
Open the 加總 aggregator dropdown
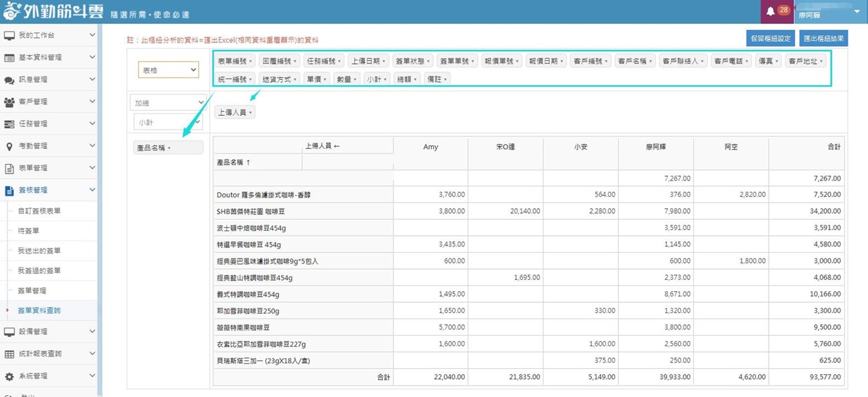[x=168, y=103]
